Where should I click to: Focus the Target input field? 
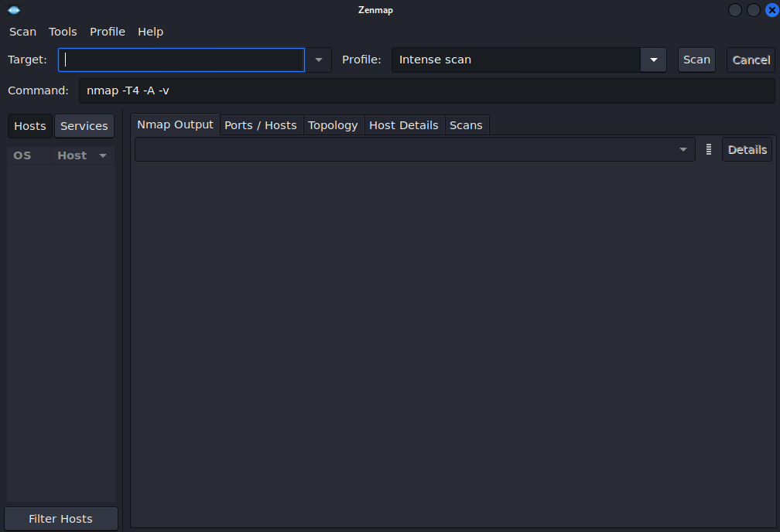[x=181, y=60]
